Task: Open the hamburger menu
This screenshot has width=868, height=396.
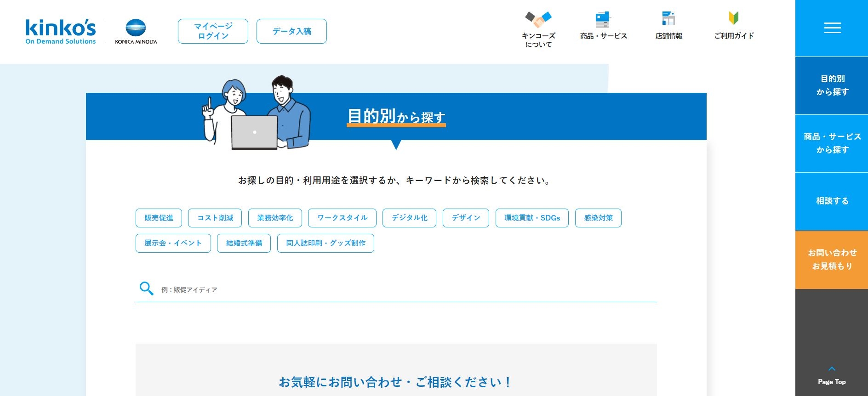Action: click(x=832, y=28)
